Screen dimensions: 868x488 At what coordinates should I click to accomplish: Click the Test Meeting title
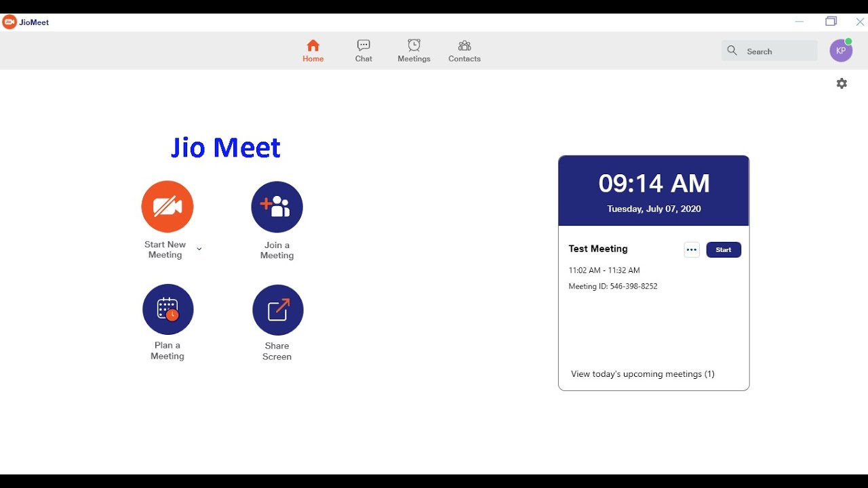[598, 249]
